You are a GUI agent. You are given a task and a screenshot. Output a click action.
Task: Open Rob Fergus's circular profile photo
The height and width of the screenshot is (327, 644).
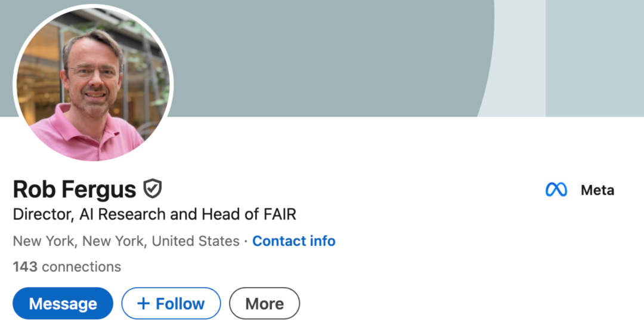(93, 84)
